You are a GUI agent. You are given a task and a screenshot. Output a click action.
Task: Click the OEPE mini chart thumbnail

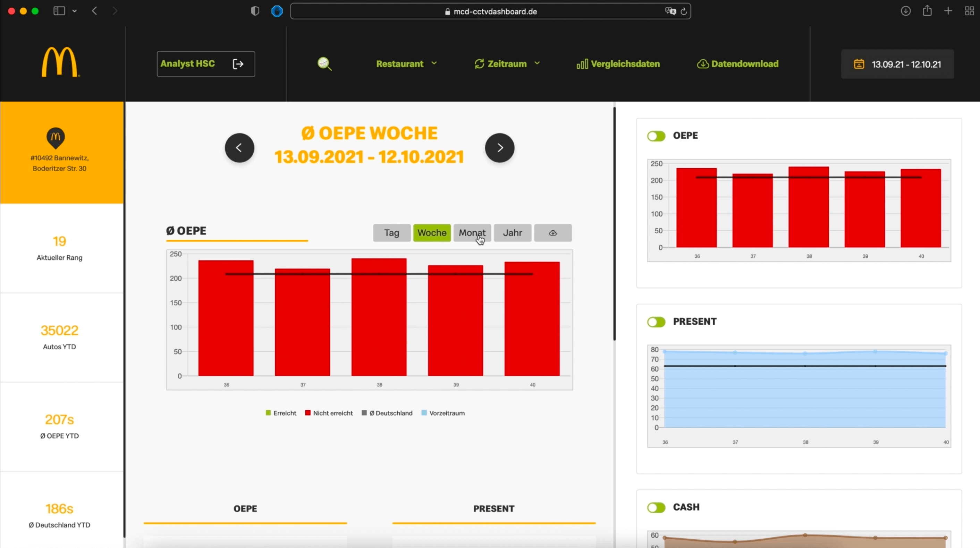click(x=799, y=211)
